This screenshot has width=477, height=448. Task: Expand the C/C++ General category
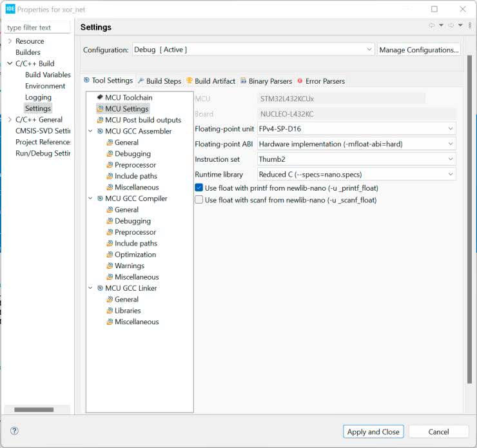[x=10, y=119]
